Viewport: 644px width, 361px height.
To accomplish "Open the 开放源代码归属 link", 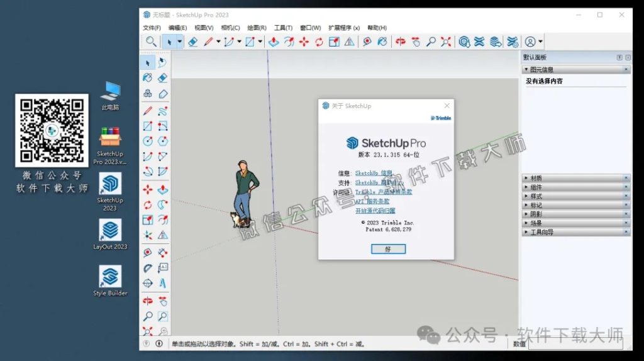I will [x=375, y=211].
